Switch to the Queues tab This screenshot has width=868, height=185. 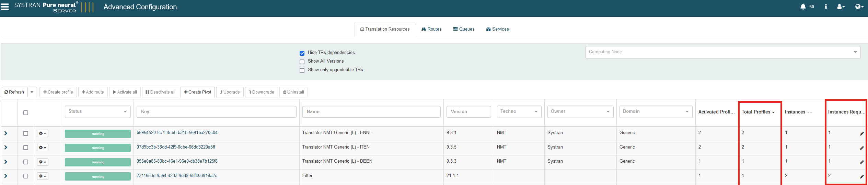[x=464, y=29]
